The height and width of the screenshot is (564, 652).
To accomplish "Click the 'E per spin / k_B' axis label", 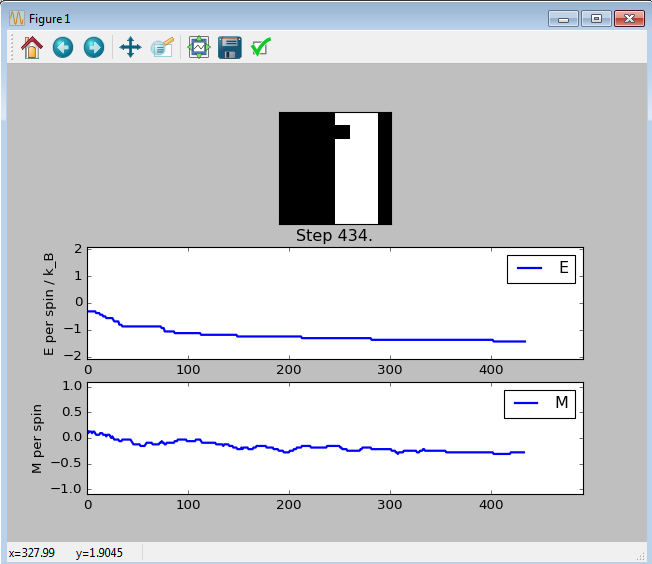I will tap(49, 304).
